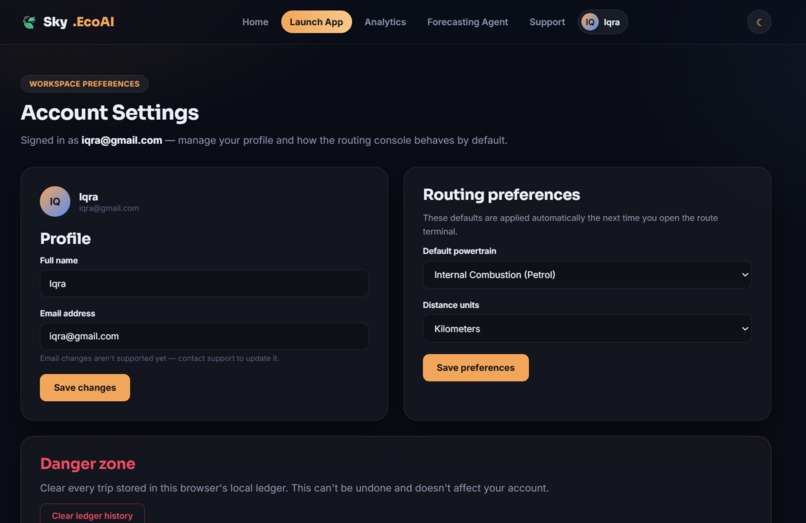Open the Home nav item

tap(255, 22)
